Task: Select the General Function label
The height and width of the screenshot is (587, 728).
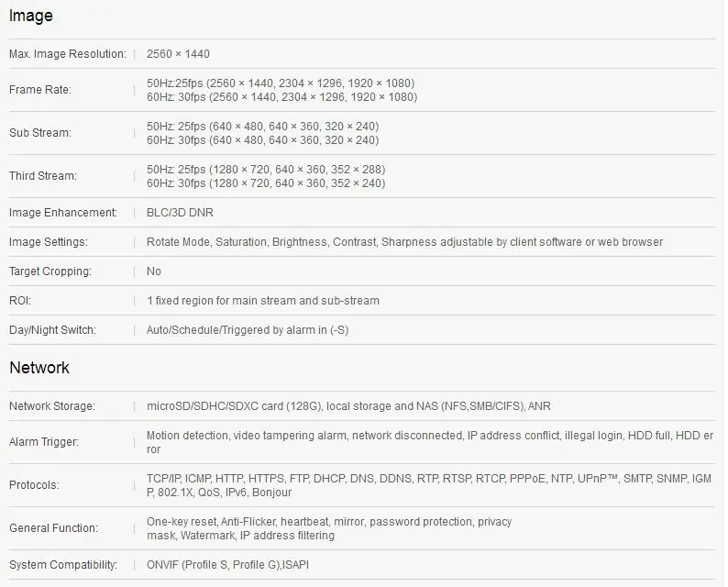Action: tap(53, 528)
